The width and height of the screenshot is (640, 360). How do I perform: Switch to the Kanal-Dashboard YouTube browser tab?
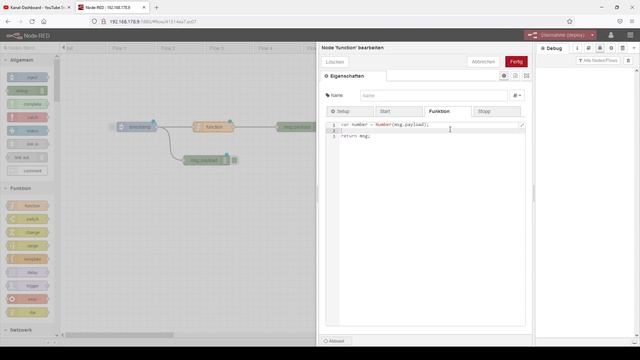(37, 7)
